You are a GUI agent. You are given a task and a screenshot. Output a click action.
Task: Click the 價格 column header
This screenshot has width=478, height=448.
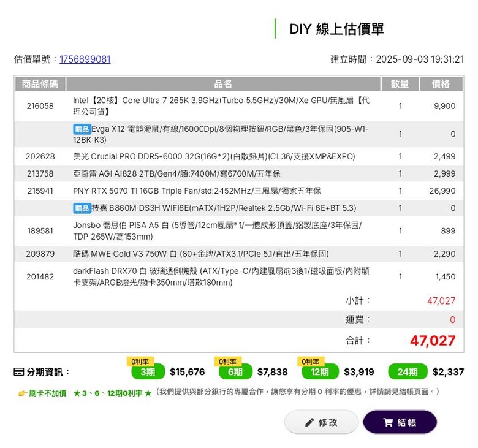441,84
